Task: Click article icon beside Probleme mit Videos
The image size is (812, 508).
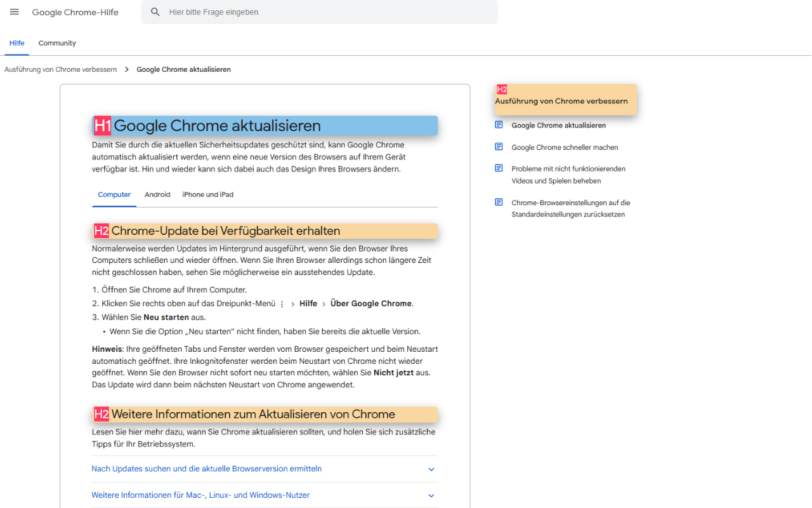Action: coord(499,168)
